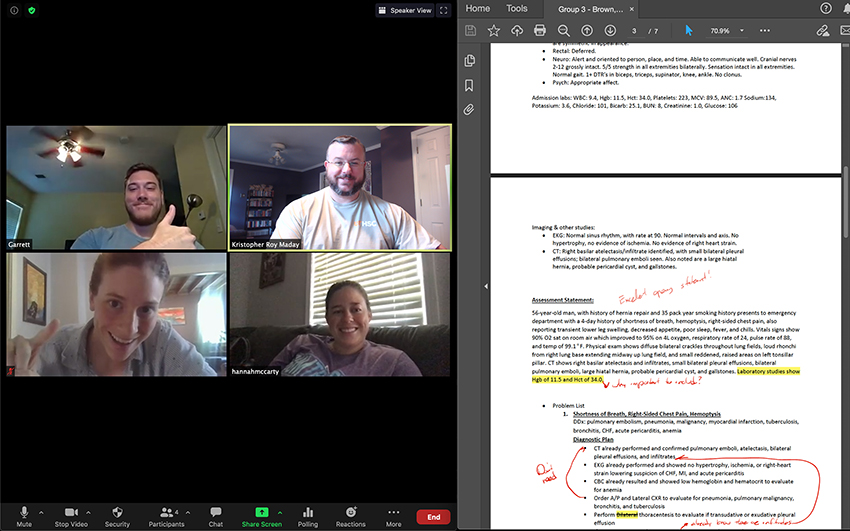Click the "Assessment Statement:" heading
Screen dimensions: 850x531
[x=562, y=300]
